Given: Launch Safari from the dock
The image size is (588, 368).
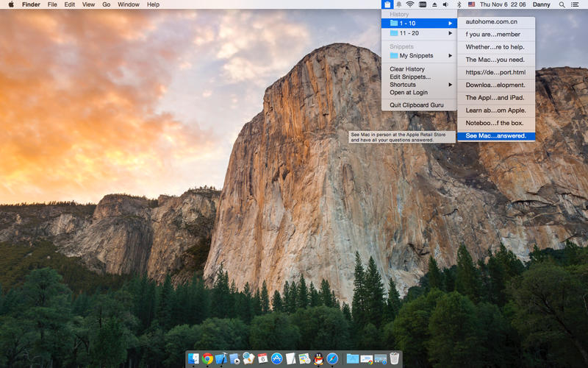Looking at the screenshot, I should 332,358.
